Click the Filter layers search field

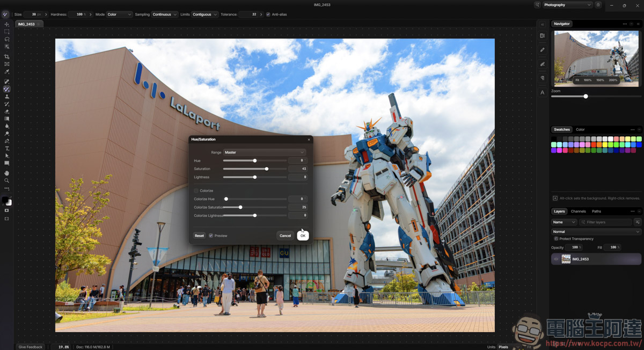[x=605, y=222]
